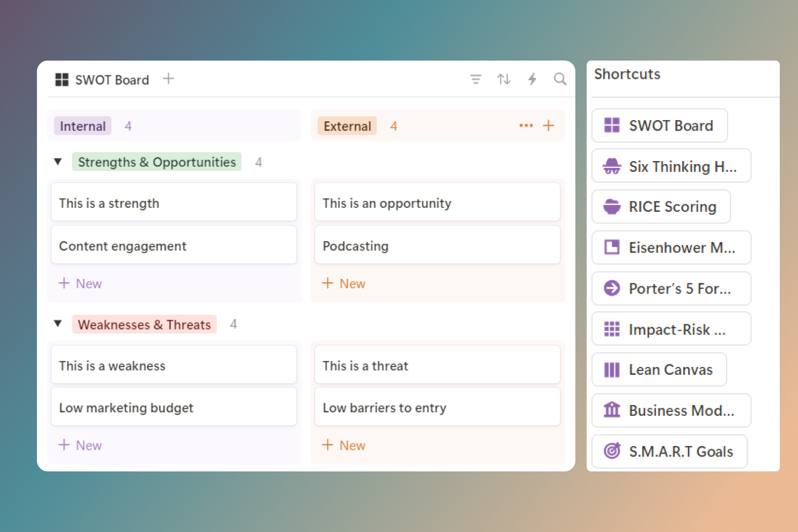Screen dimensions: 798x532
Task: Click the Porter's 5 Forces arrow icon
Action: 612,288
